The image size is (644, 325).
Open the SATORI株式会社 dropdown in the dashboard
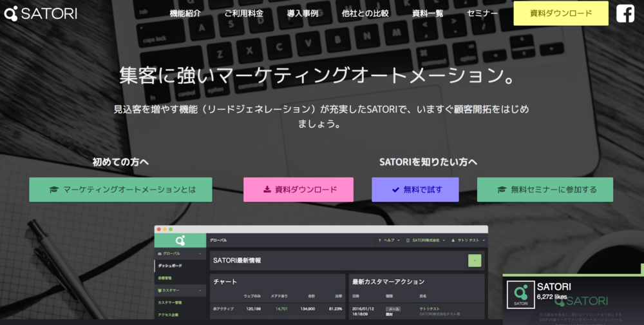pos(425,241)
